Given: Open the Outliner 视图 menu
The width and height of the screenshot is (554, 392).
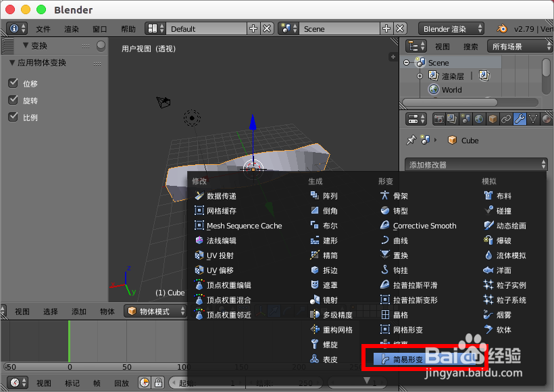Looking at the screenshot, I should 442,47.
